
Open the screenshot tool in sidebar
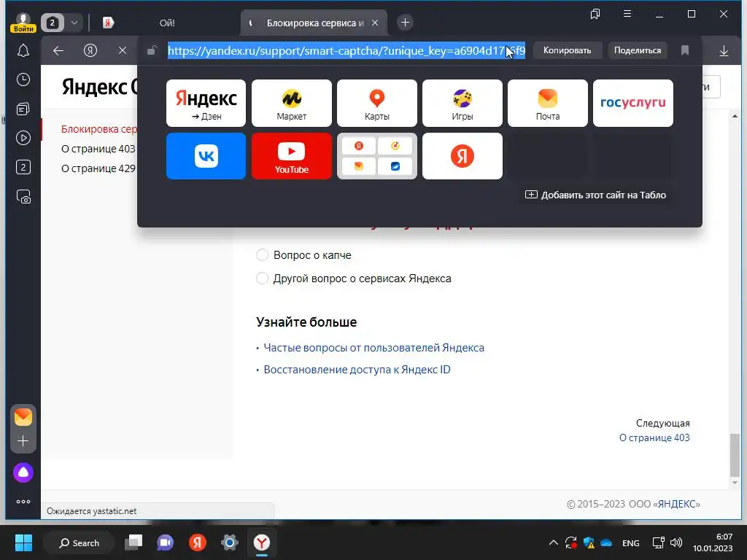point(23,197)
